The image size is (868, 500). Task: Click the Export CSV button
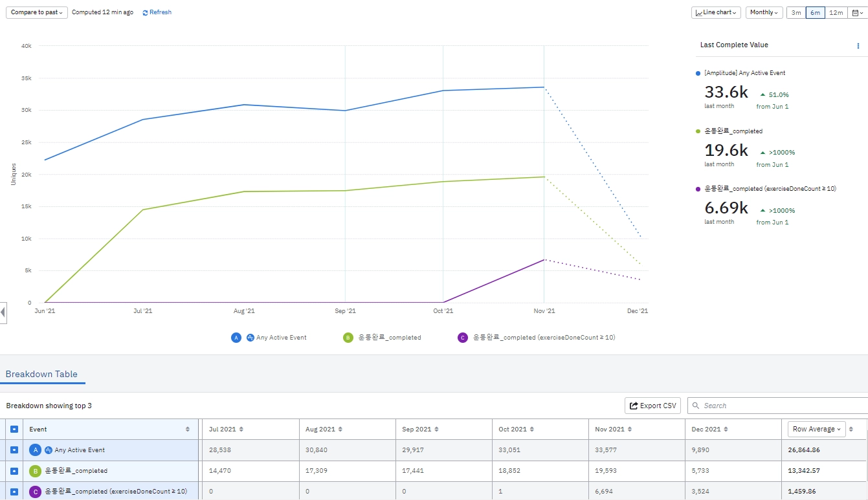tap(652, 406)
